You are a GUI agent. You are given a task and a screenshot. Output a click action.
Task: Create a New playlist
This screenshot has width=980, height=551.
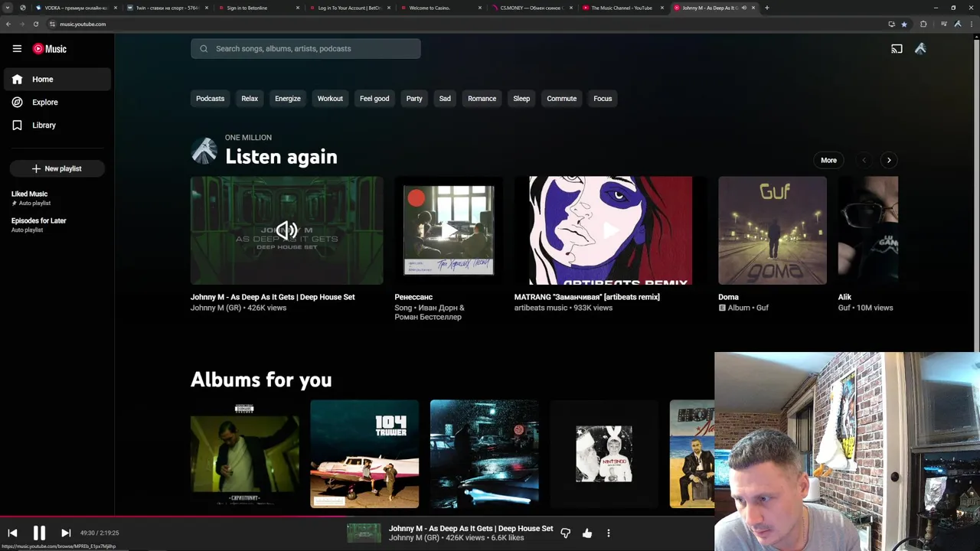coord(57,168)
